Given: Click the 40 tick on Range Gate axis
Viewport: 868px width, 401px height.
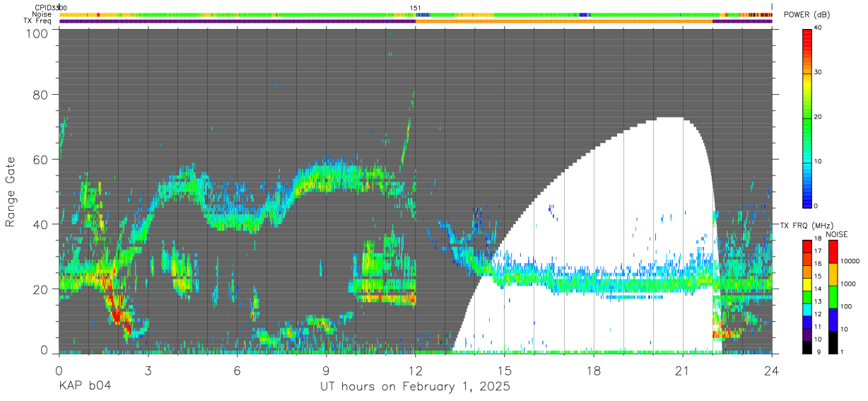Looking at the screenshot, I should (x=41, y=224).
